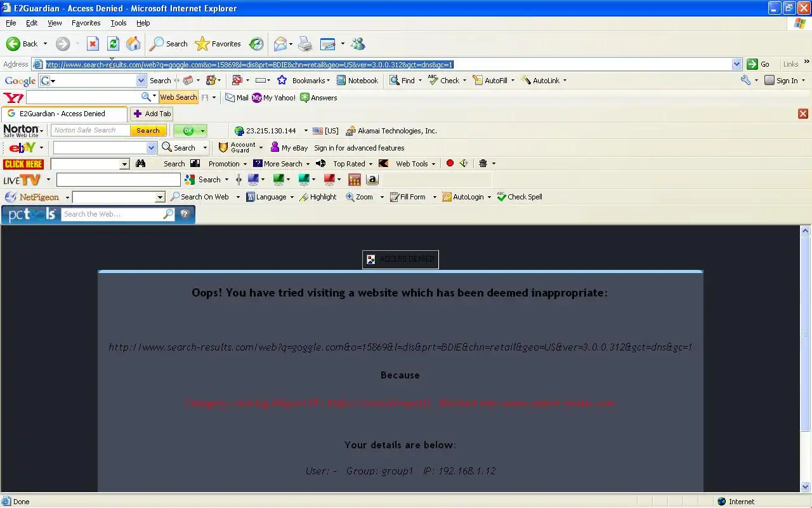Screen dimensions: 812x508
Task: Open the File menu
Action: [x=11, y=23]
